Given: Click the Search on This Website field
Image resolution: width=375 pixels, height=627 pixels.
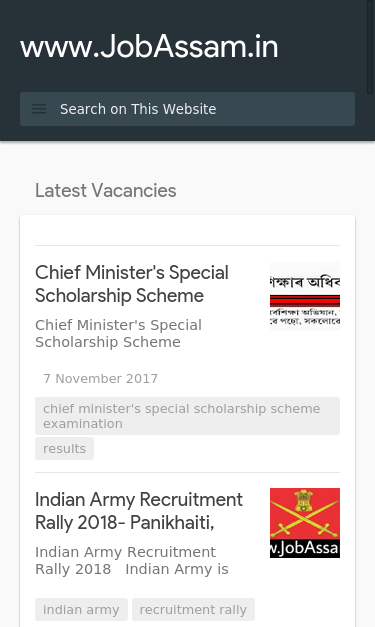Looking at the screenshot, I should tap(188, 109).
